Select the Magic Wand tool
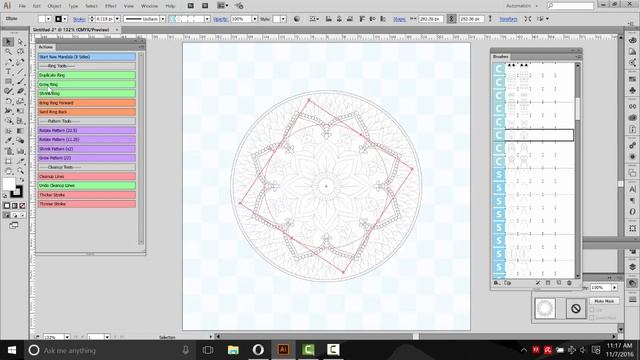This screenshot has width=640, height=360. (x=8, y=52)
